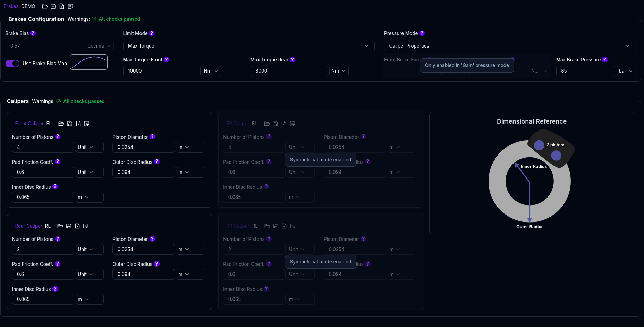Open the Limit Mode Max Torque dropdown
The width and height of the screenshot is (644, 327).
pos(249,46)
